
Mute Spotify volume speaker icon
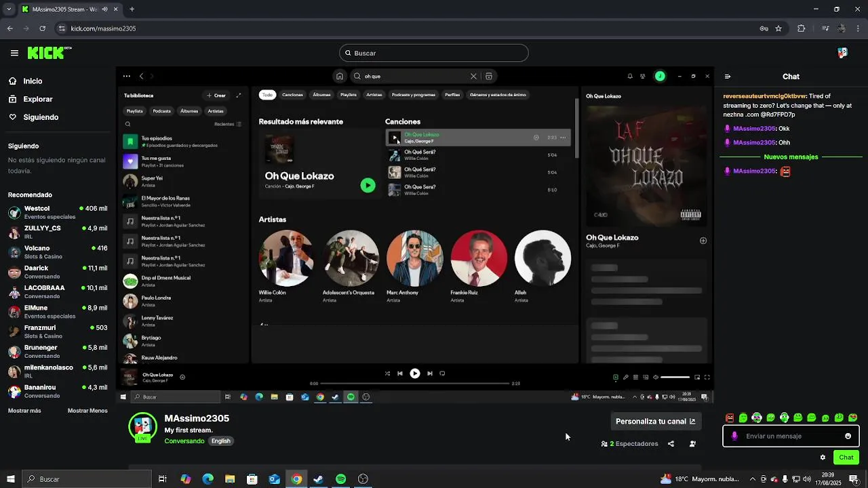[x=655, y=378]
